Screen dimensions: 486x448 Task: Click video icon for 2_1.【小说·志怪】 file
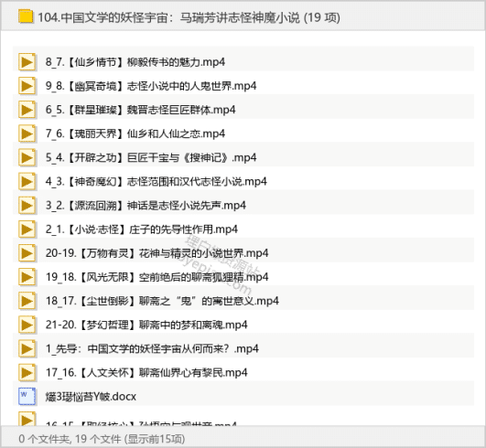[x=27, y=229]
